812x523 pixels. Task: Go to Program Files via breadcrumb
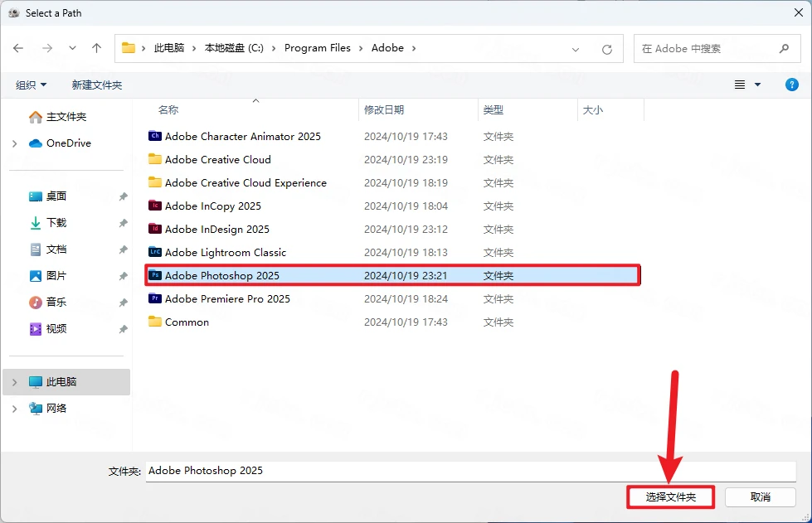pyautogui.click(x=318, y=48)
